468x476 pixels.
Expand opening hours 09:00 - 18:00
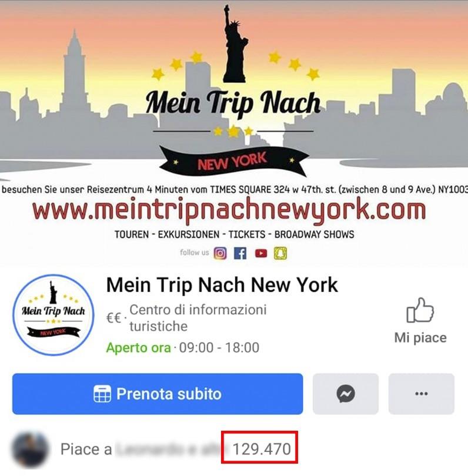219,347
